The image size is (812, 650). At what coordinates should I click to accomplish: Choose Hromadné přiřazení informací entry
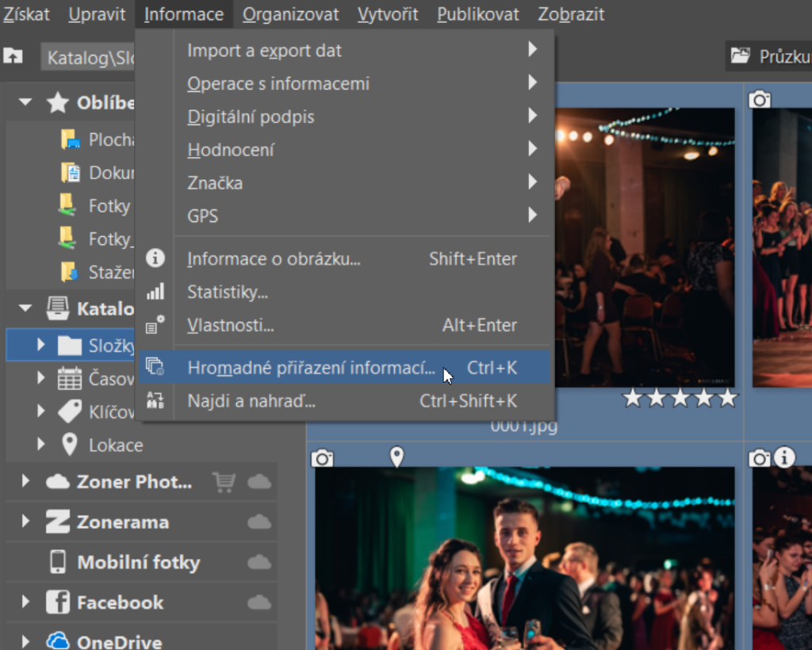[x=344, y=368]
